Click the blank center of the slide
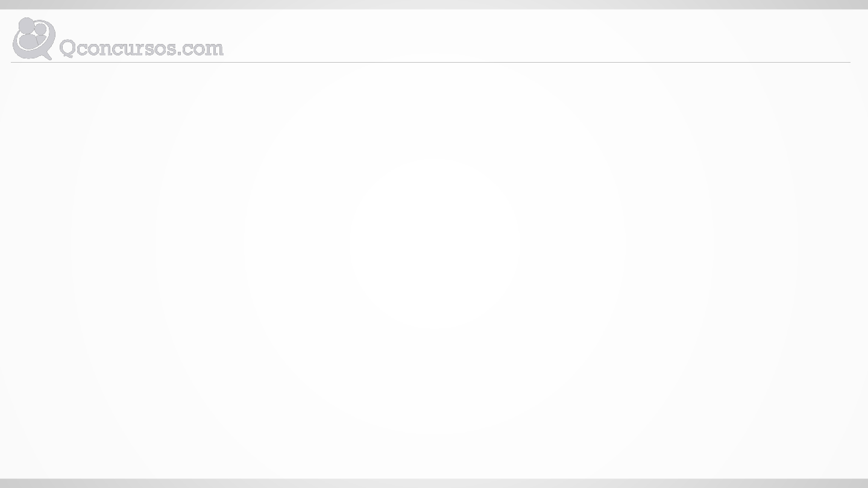This screenshot has width=868, height=488. click(434, 244)
